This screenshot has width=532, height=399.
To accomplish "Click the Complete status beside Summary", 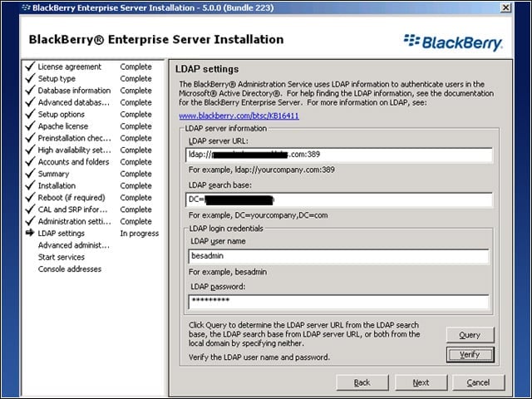I will (x=135, y=174).
